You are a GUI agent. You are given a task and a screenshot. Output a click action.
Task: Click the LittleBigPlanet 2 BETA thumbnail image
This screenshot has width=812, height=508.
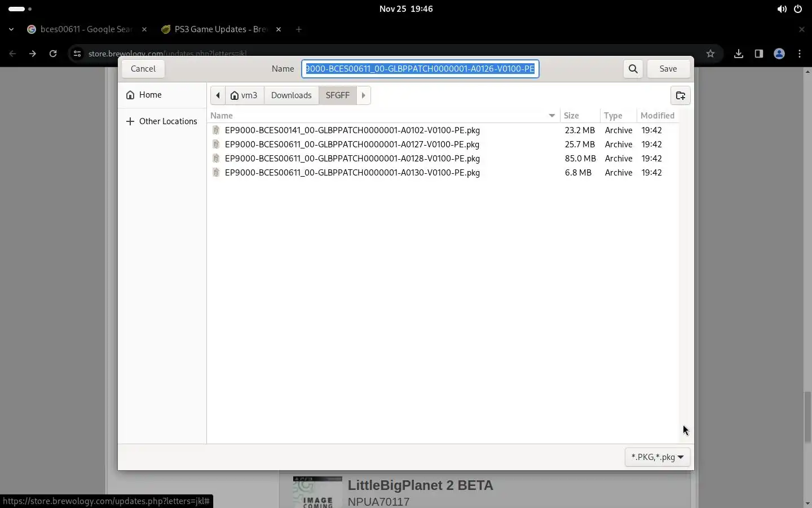coord(317,492)
